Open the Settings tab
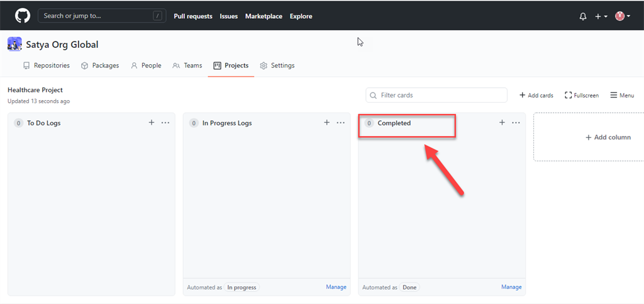Image resolution: width=644 pixels, height=304 pixels. coord(277,65)
